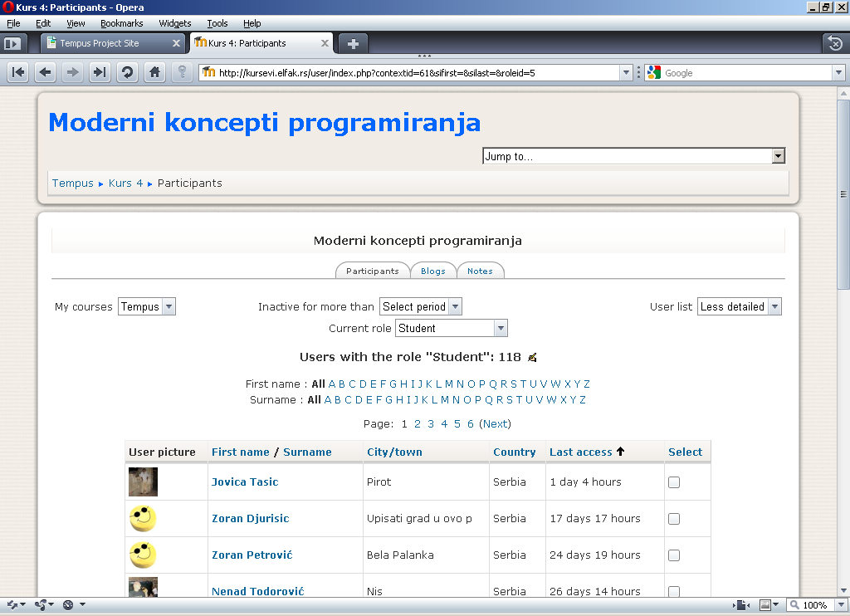Close the Tempus Project Site tab
Image resolution: width=850 pixels, height=616 pixels.
[x=176, y=43]
